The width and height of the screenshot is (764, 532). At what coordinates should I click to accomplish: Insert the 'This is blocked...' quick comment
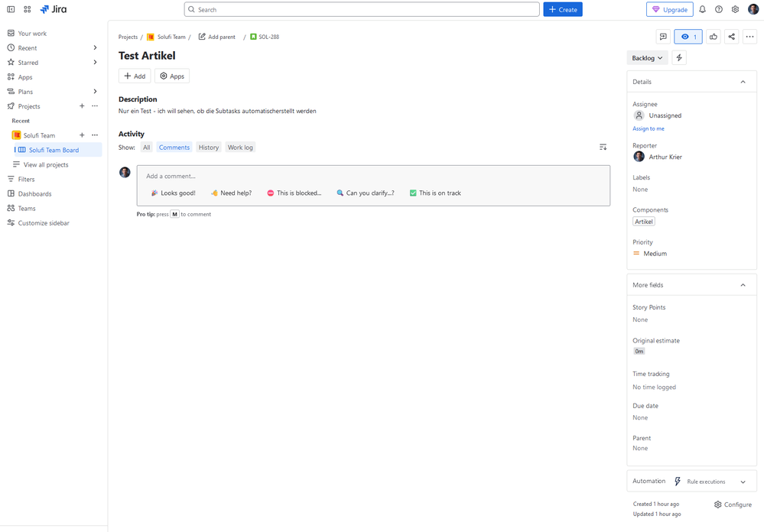294,193
